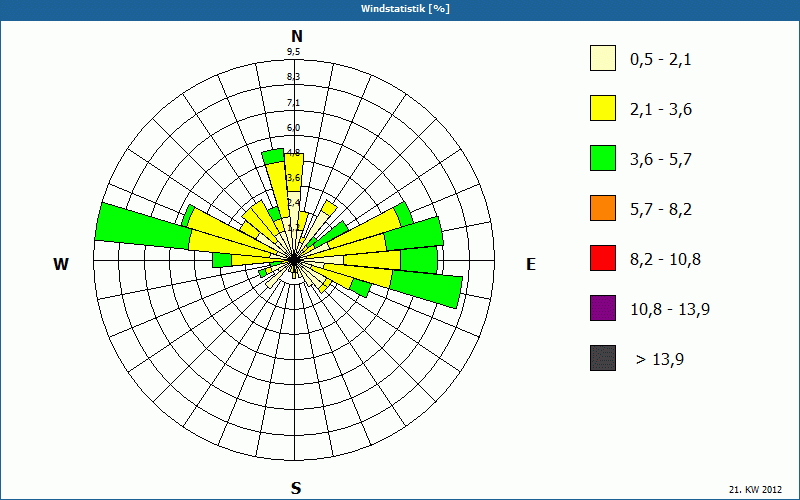The width and height of the screenshot is (800, 500).
Task: Click the legend label '2,1 - 3,6'
Action: pyautogui.click(x=661, y=110)
